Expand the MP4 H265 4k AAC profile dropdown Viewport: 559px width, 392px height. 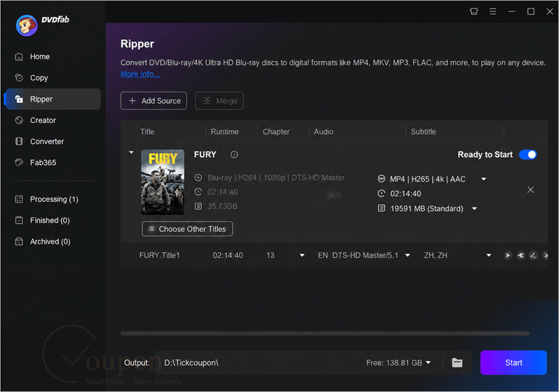pos(483,179)
